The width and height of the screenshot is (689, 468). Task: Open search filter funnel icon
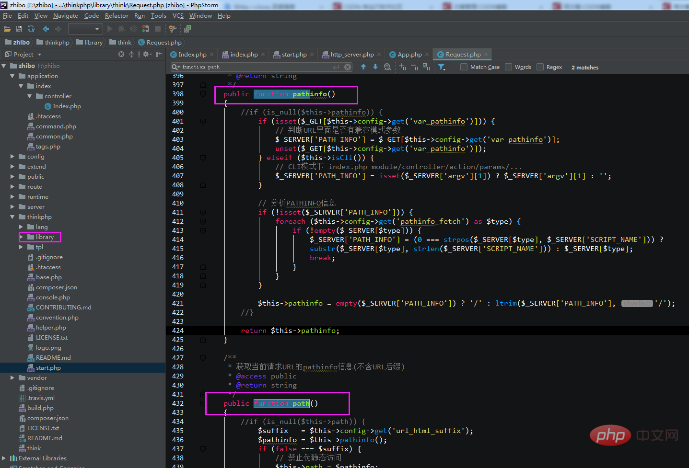tap(442, 67)
